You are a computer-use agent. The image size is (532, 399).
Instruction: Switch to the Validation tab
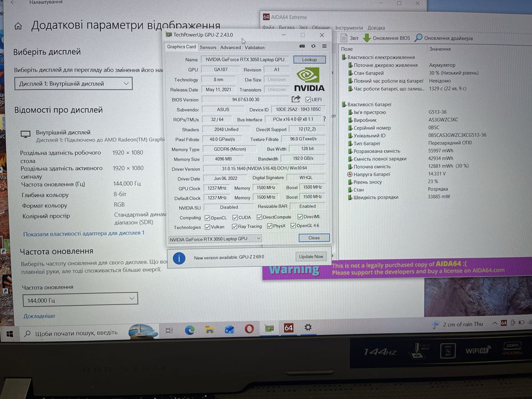[x=255, y=47]
